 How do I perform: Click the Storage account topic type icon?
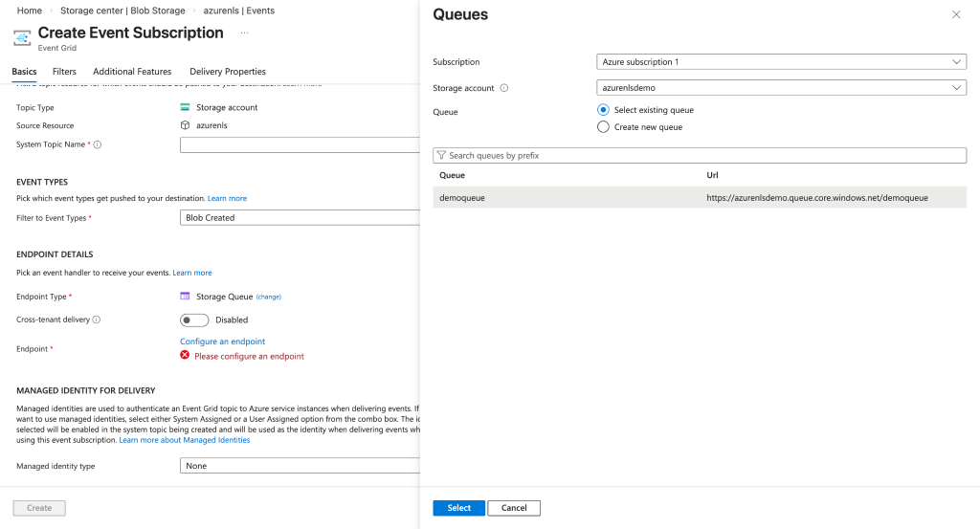pos(185,107)
